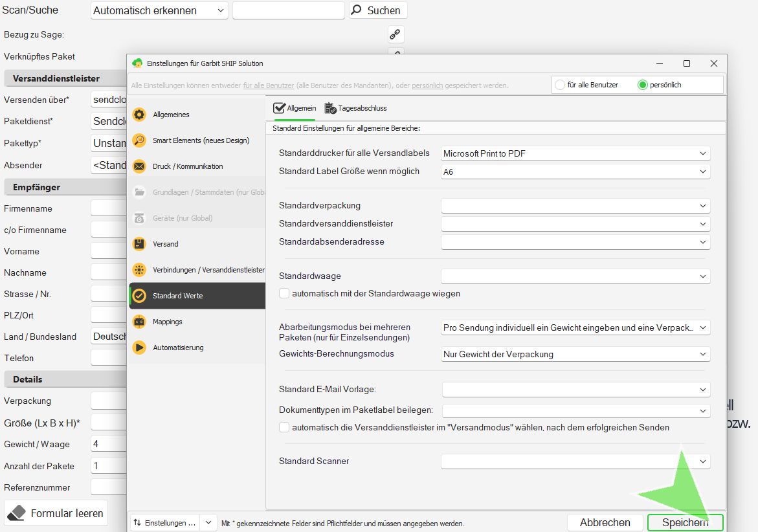Open the Druck / Kommunikation section
This screenshot has width=758, height=532.
pos(197,166)
